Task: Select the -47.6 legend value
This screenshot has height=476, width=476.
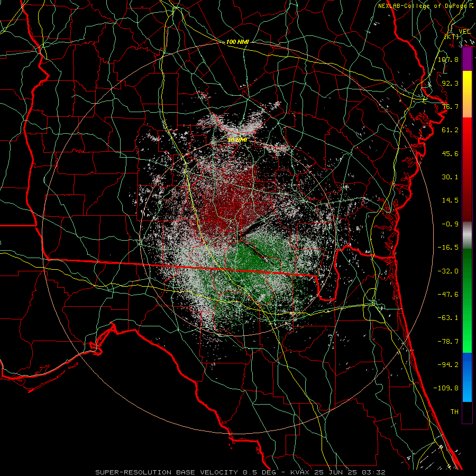Action: click(448, 295)
